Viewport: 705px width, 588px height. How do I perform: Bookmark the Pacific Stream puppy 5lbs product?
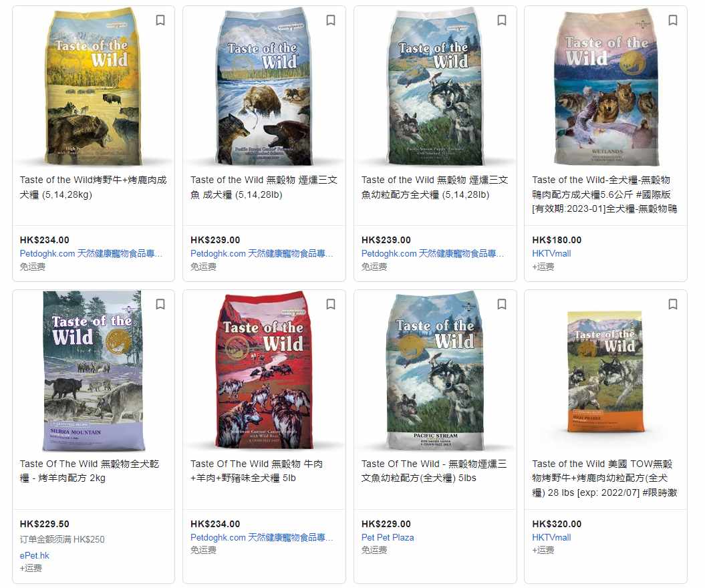click(x=502, y=304)
